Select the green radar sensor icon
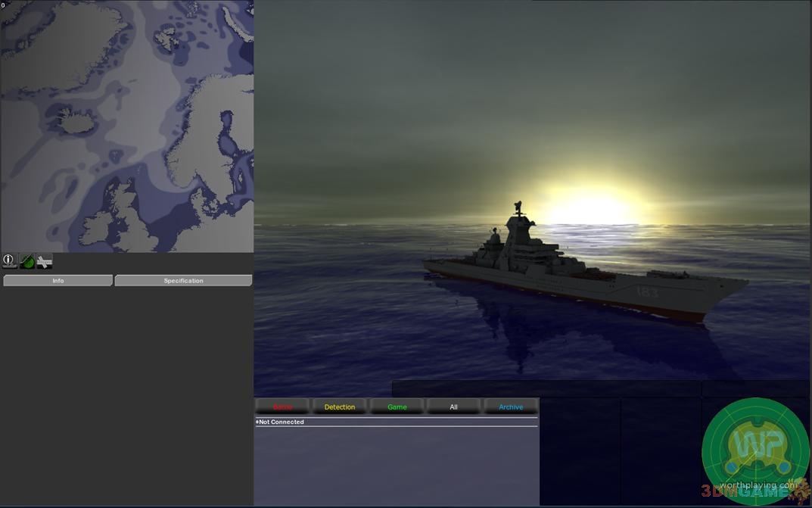The height and width of the screenshot is (508, 812). (27, 262)
